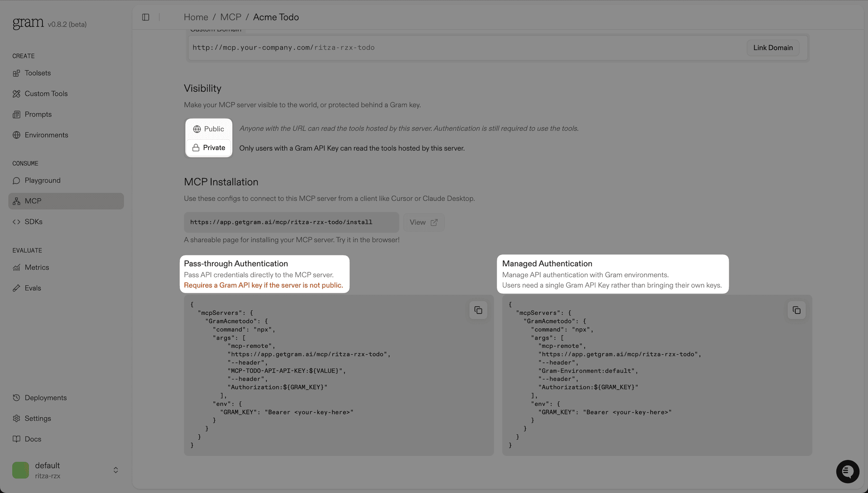The width and height of the screenshot is (868, 493).
Task: Select MCP in the breadcrumb trail
Action: click(231, 17)
